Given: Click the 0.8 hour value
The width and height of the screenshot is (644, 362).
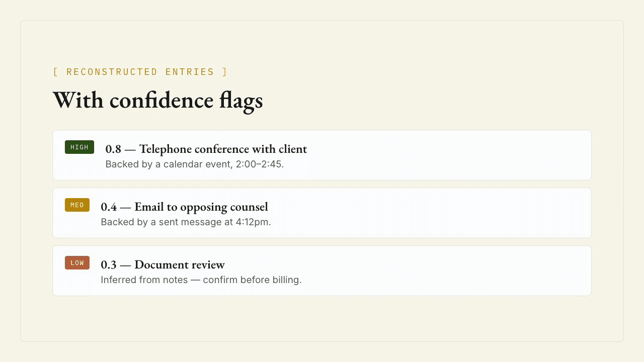Looking at the screenshot, I should pos(113,149).
